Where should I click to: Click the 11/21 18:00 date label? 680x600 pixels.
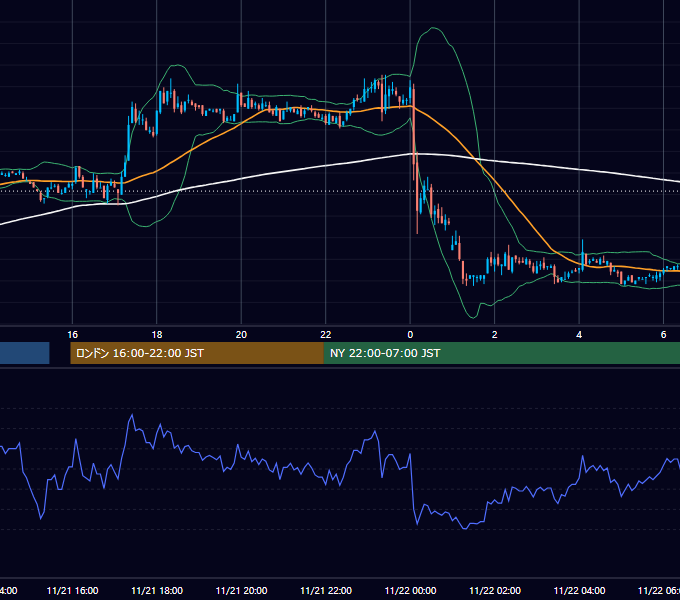click(157, 590)
